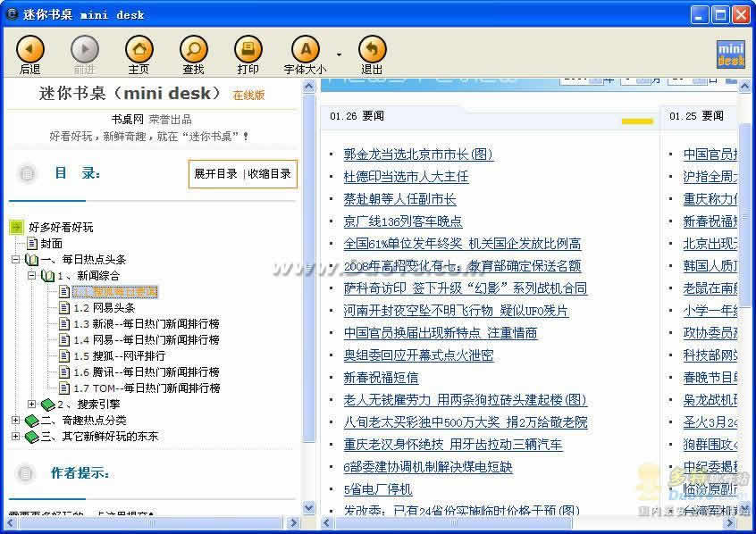Open 河南开封夜空坠不明飞行物 headline
This screenshot has width=756, height=534.
[456, 311]
